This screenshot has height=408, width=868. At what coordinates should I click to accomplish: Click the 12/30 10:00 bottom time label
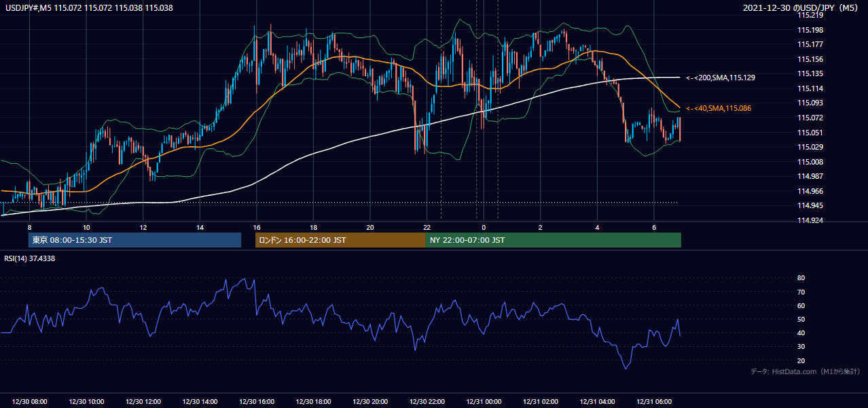tap(86, 402)
